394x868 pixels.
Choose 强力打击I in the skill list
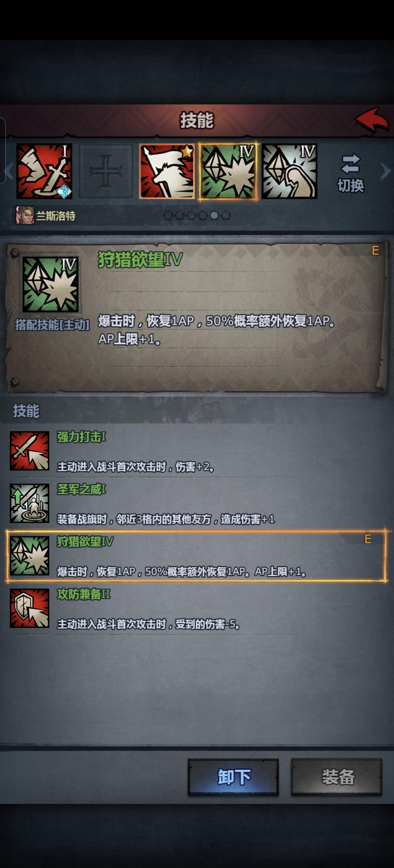(x=197, y=451)
